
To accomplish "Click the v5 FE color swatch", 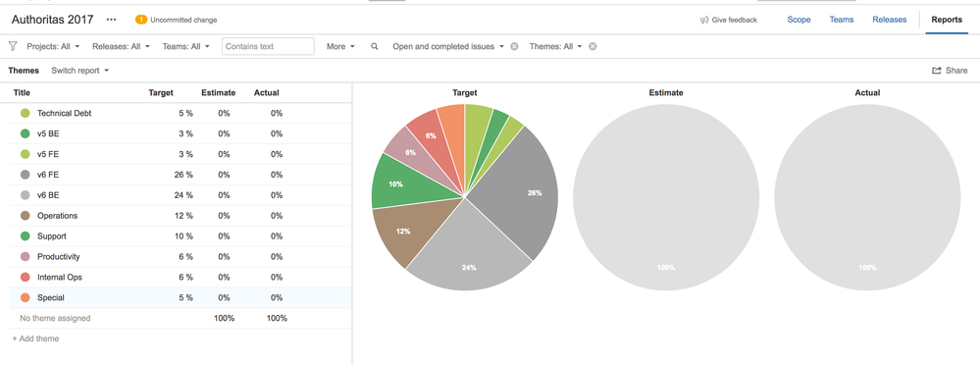I will [25, 154].
